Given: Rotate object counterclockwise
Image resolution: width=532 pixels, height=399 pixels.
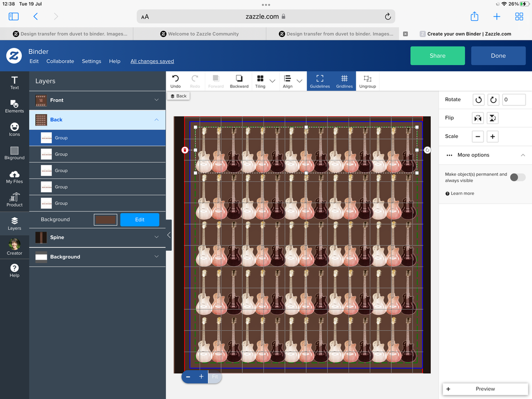Looking at the screenshot, I should click(x=478, y=100).
